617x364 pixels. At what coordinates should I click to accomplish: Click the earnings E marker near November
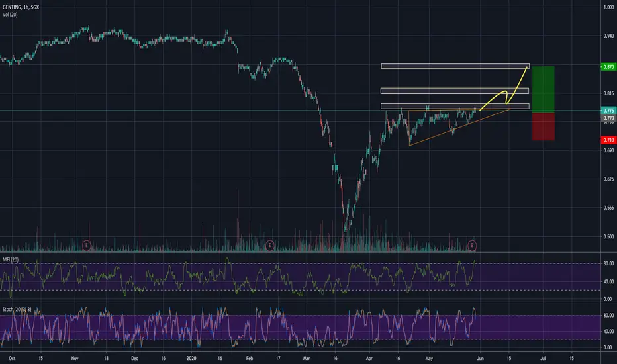[86, 246]
